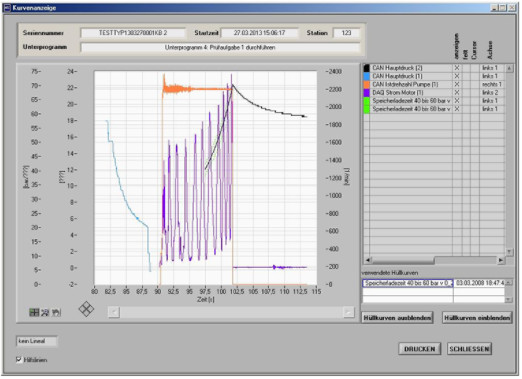Image resolution: width=522 pixels, height=379 pixels.
Task: Click orange color swatch of Istdrehzahl Pumpe
Action: [366, 84]
